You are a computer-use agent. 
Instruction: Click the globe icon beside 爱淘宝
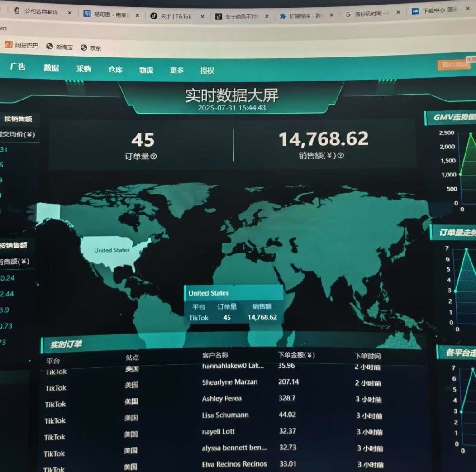tap(49, 46)
